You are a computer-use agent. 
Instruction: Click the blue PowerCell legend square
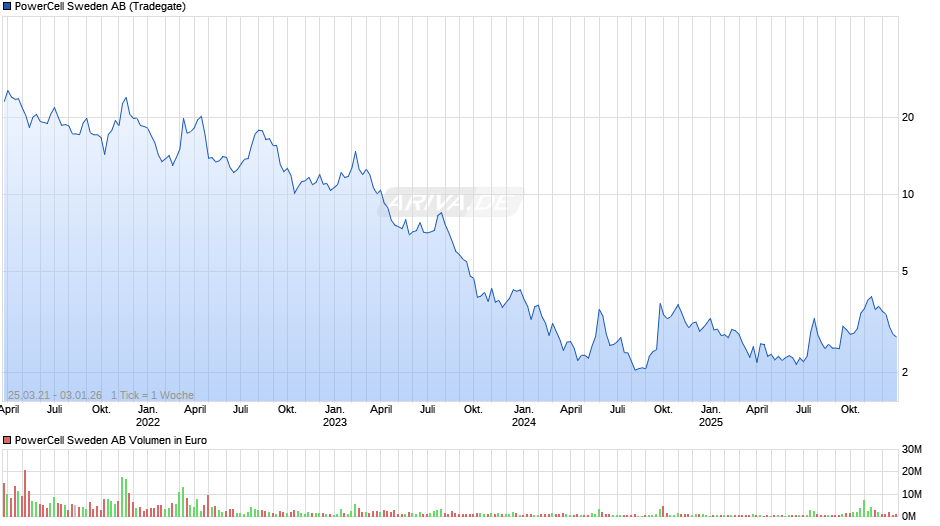coord(7,7)
